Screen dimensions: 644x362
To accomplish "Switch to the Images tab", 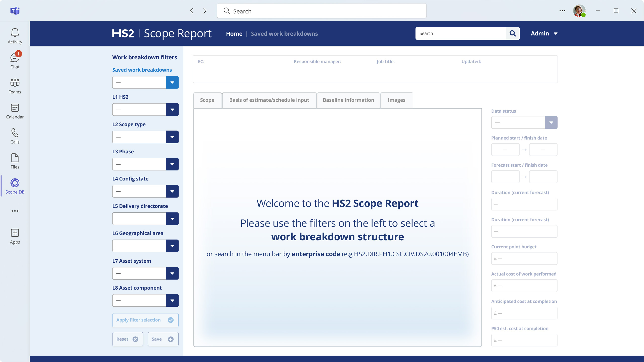I will pos(396,100).
